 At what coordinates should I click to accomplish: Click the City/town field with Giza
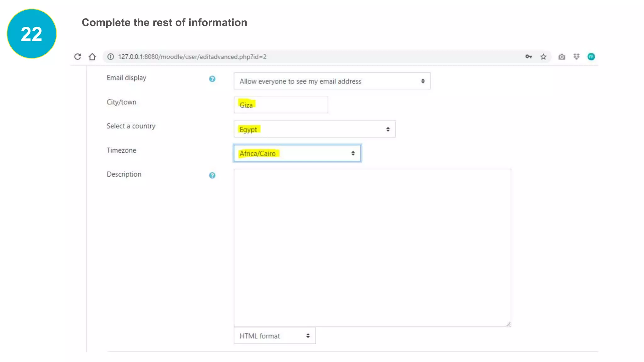tap(281, 105)
